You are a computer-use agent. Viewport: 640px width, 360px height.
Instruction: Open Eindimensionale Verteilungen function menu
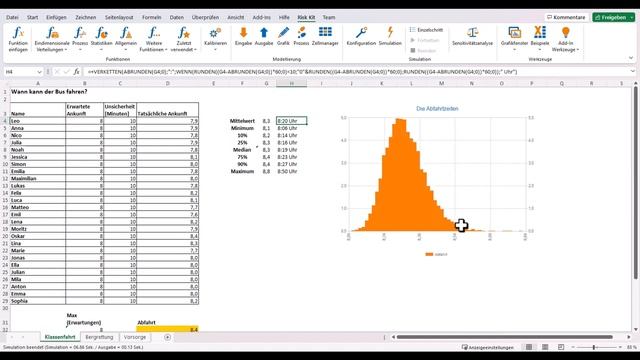click(x=52, y=39)
